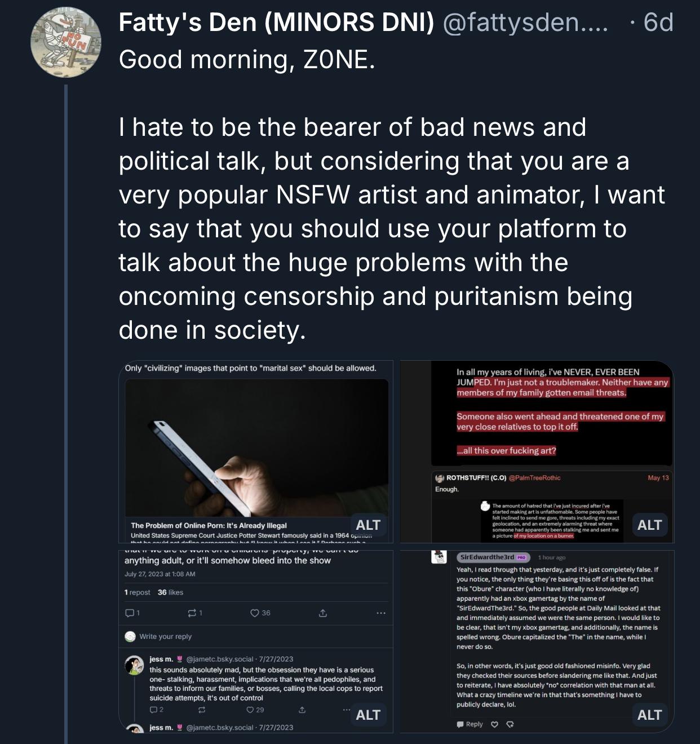This screenshot has height=744, width=700.
Task: Click the @fattysden handle
Action: (525, 23)
